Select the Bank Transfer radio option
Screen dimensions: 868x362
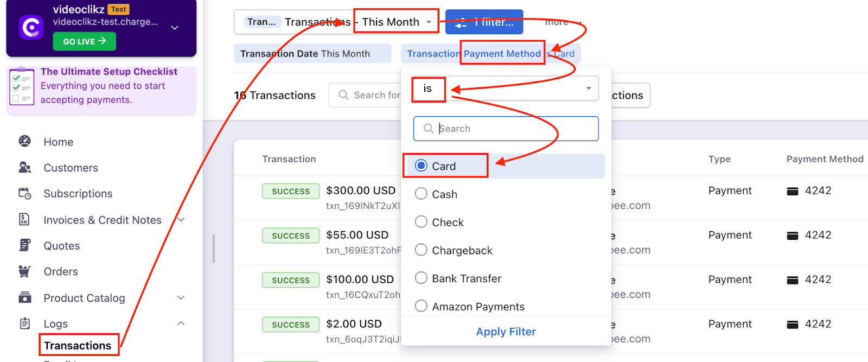tap(421, 278)
